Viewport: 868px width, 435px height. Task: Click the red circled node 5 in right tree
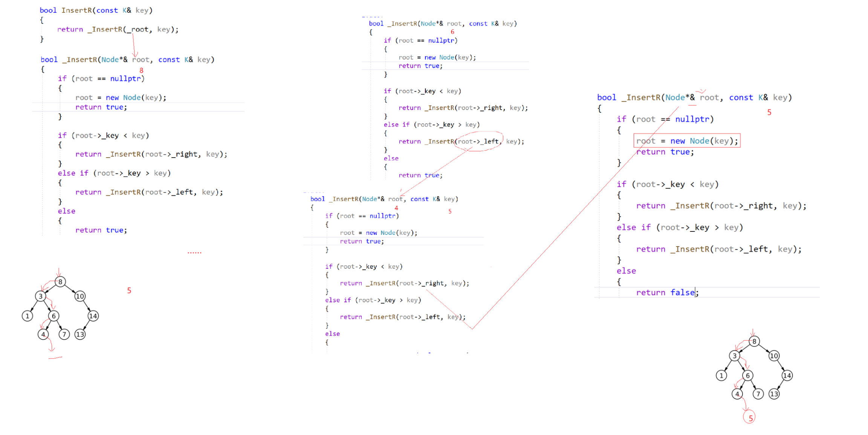[x=750, y=418]
